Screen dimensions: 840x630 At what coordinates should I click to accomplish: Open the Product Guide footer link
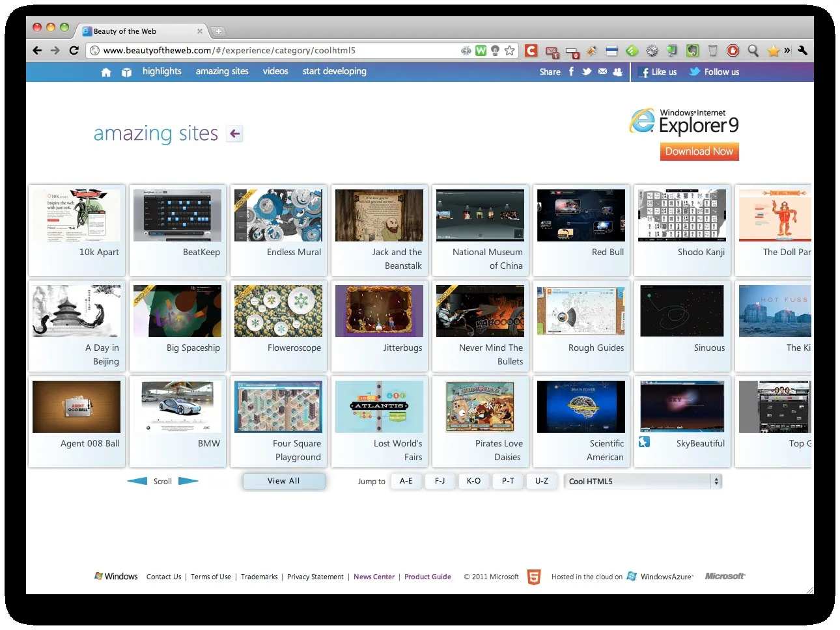point(428,577)
